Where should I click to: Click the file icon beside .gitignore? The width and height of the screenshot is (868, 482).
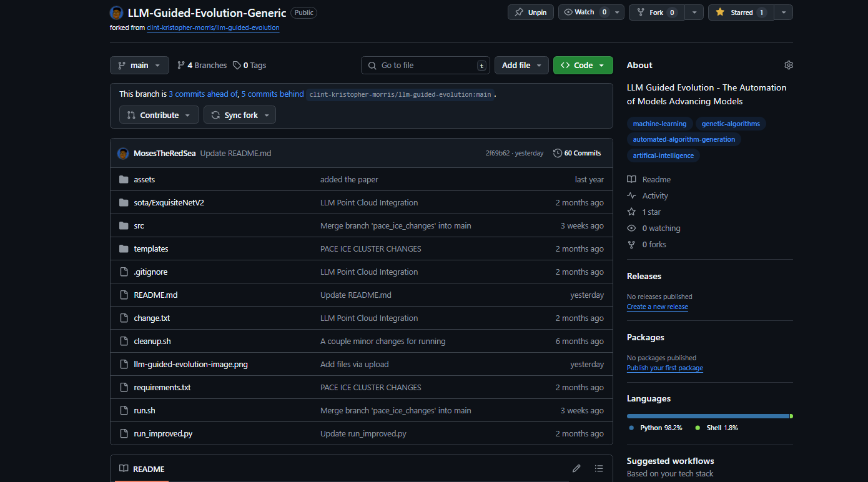[123, 272]
